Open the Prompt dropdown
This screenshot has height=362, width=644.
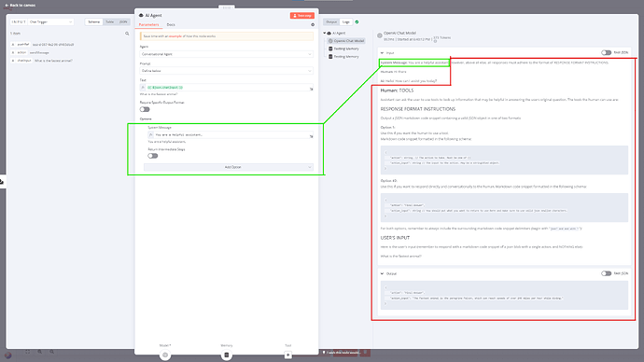click(x=226, y=71)
